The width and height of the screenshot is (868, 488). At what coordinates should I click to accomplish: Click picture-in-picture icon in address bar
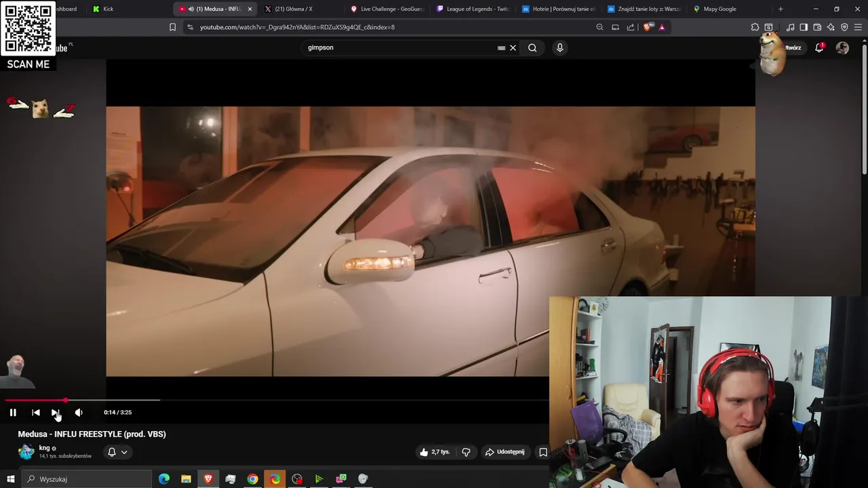615,27
